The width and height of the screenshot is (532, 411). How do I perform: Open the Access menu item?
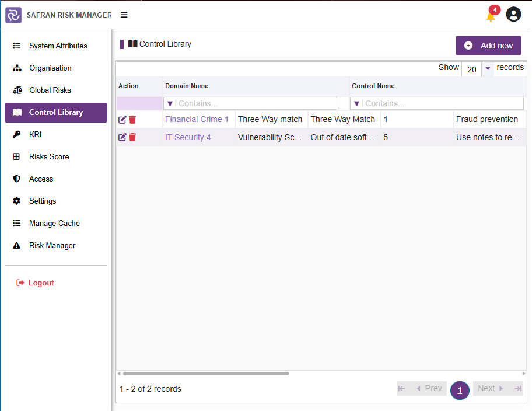[x=56, y=179]
